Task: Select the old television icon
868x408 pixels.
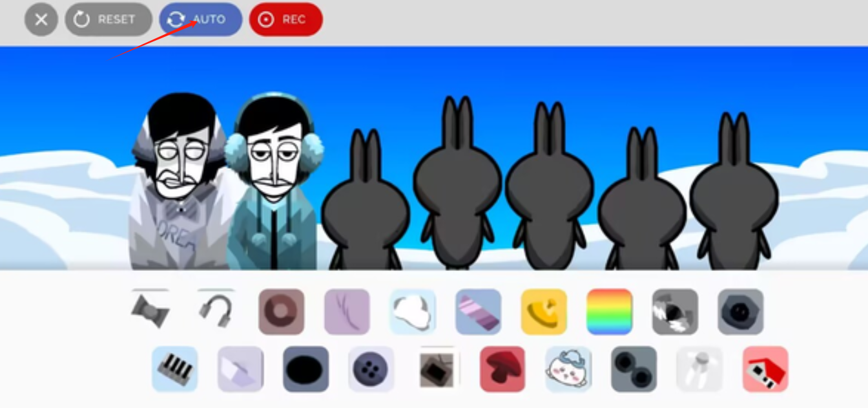Action: click(437, 369)
